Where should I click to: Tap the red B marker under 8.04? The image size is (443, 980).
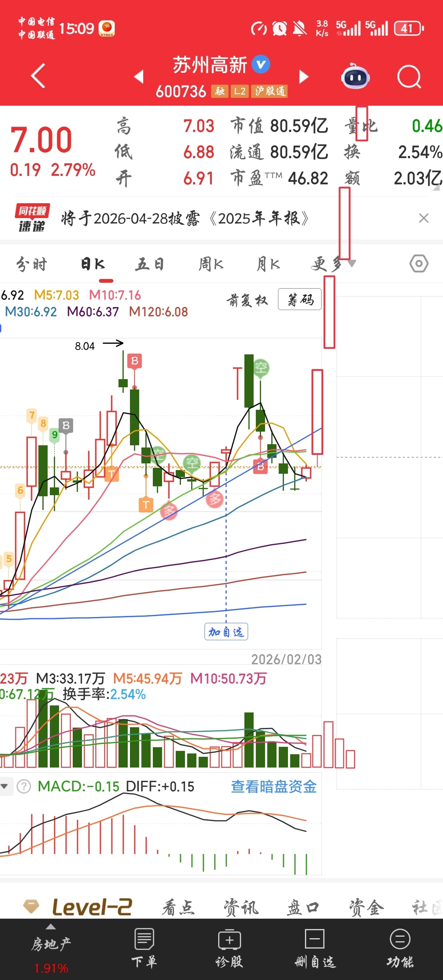(x=134, y=361)
